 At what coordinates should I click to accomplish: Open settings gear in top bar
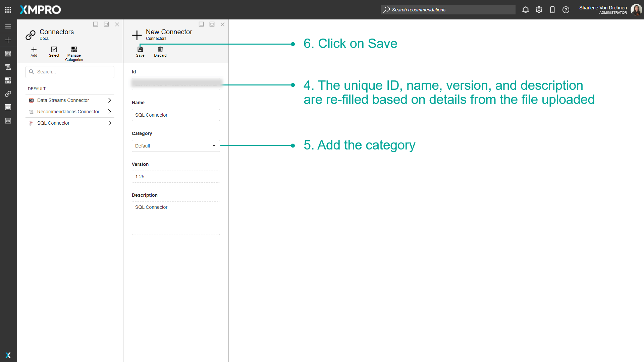[x=539, y=10]
